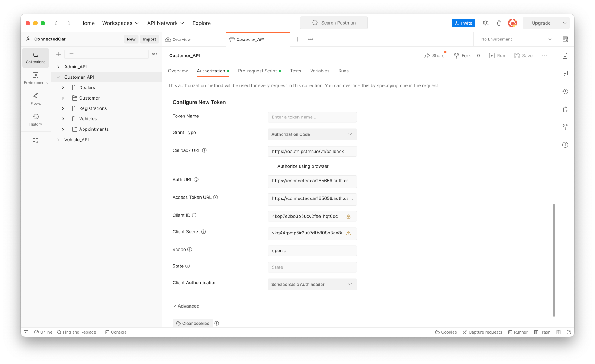Click the user avatar icon
Viewport: 595px width, 364px height.
(512, 23)
